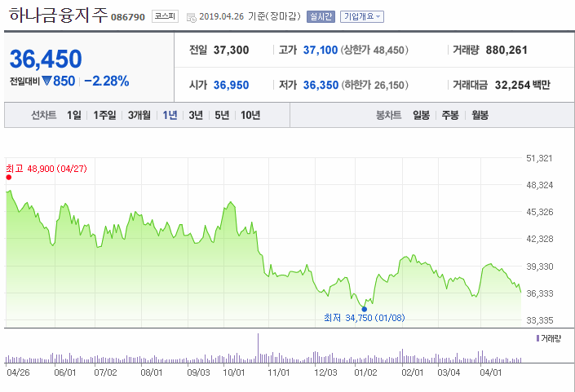Click the 최고 48,900 (04/27) label
Image resolution: width=575 pixels, height=392 pixels.
46,169
